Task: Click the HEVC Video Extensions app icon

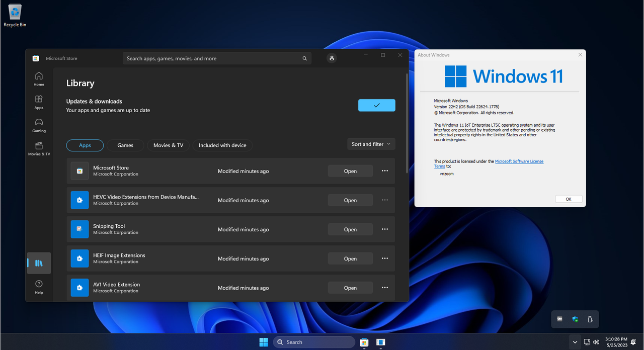Action: tap(79, 200)
